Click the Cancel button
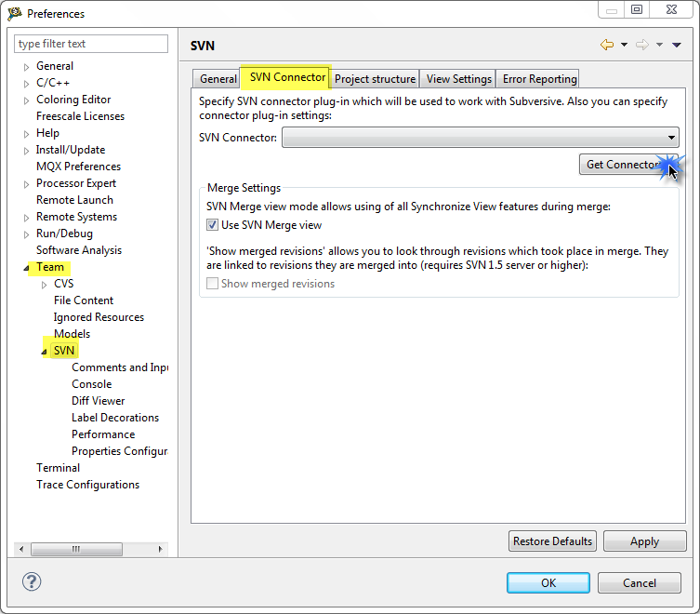The width and height of the screenshot is (700, 614). click(640, 582)
